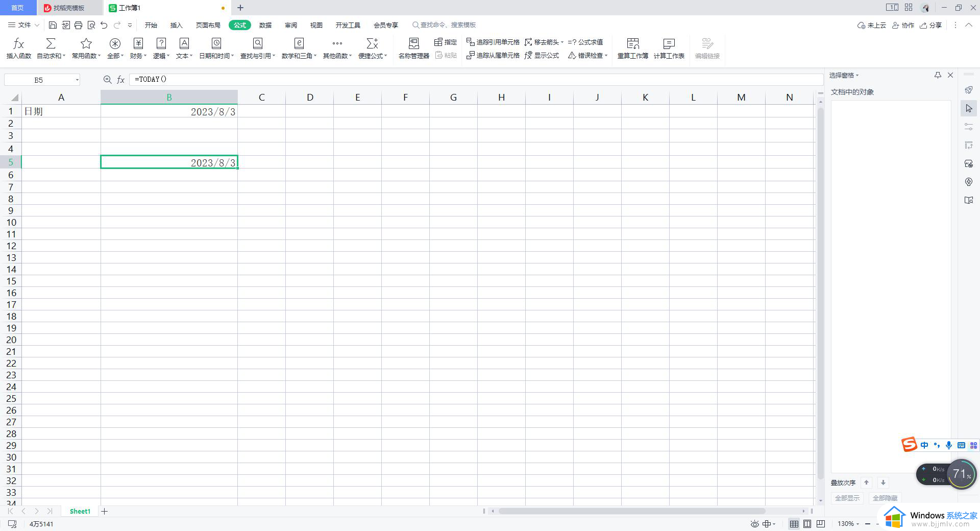Click Trace Dependents (追踪从属单元格)
Image resolution: width=980 pixels, height=531 pixels.
(493, 55)
